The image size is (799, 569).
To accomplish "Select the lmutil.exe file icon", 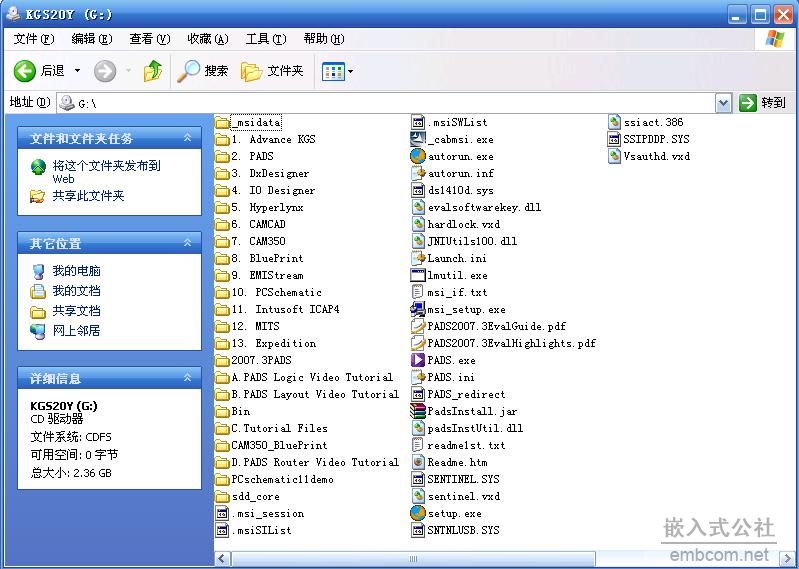I will 418,275.
